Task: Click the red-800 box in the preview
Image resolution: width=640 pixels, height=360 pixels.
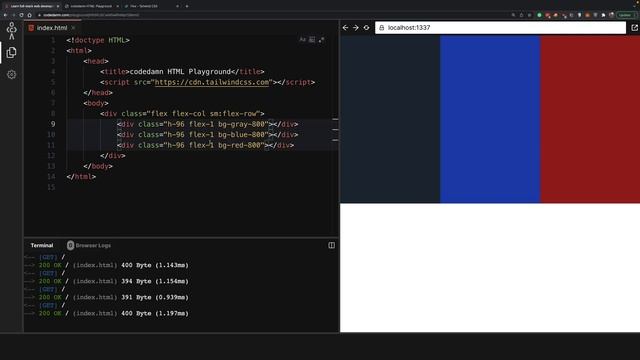Action: [x=590, y=119]
